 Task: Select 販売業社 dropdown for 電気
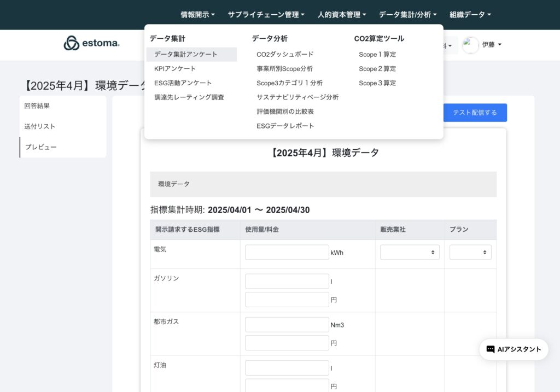click(410, 252)
